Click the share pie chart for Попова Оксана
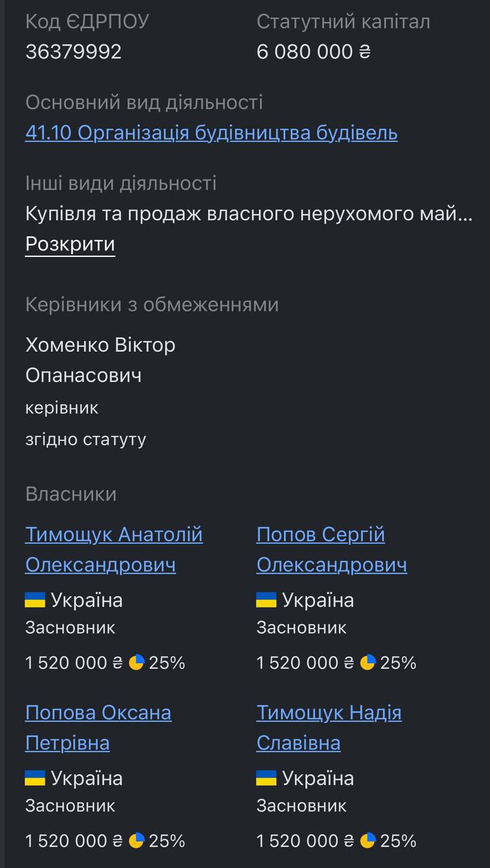Screen dimensions: 490x868 [136, 841]
